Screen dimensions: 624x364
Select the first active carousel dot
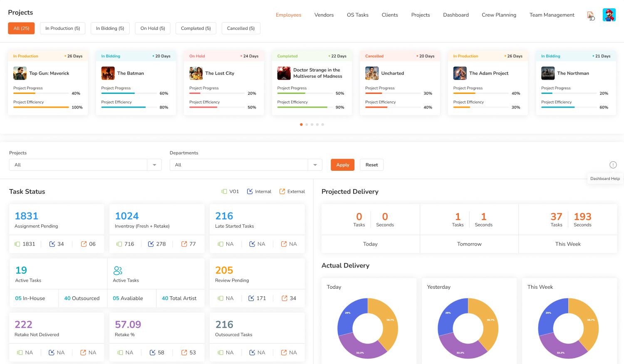point(301,124)
